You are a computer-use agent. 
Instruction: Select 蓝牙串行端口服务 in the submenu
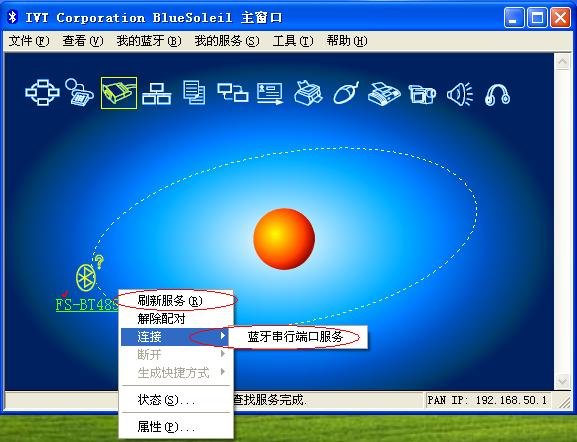[295, 336]
